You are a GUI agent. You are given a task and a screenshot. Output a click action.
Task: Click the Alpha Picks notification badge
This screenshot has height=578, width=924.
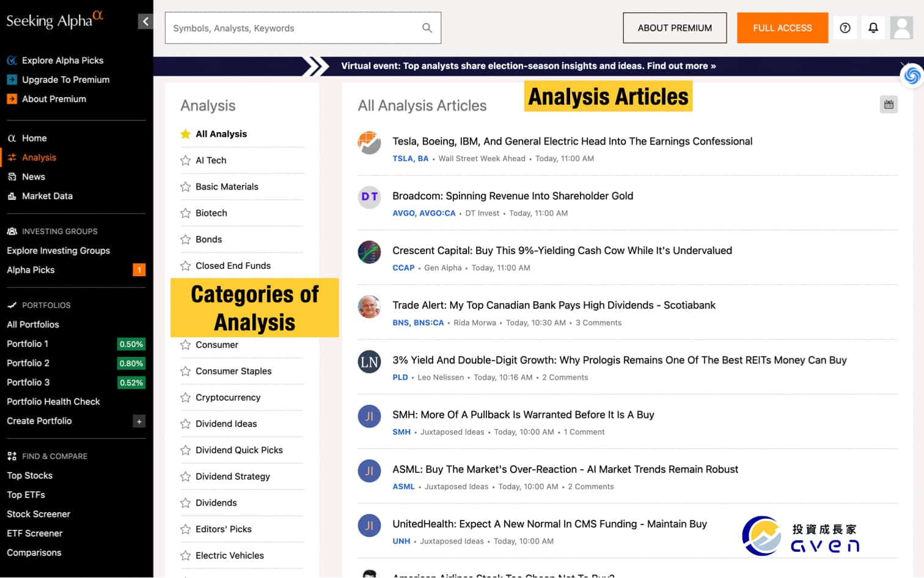(139, 269)
